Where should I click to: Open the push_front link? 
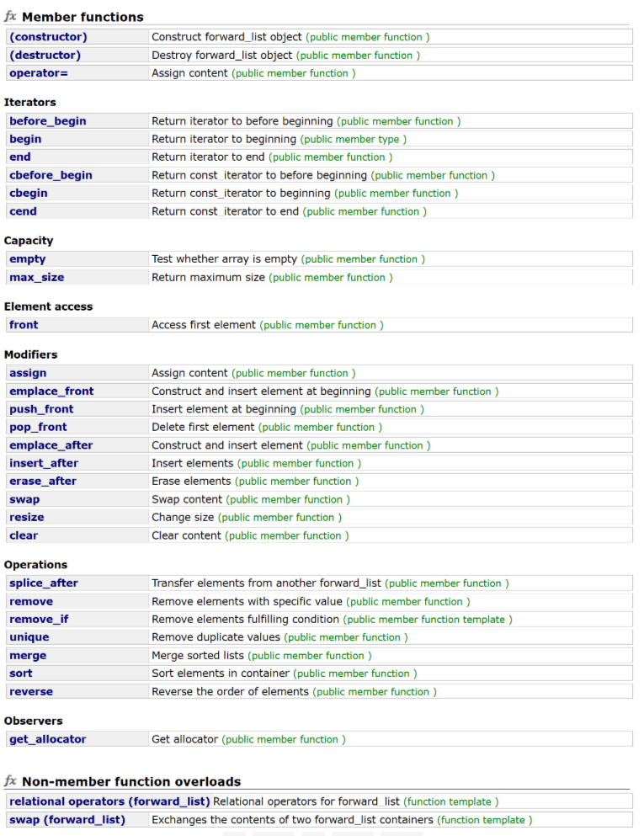(41, 409)
